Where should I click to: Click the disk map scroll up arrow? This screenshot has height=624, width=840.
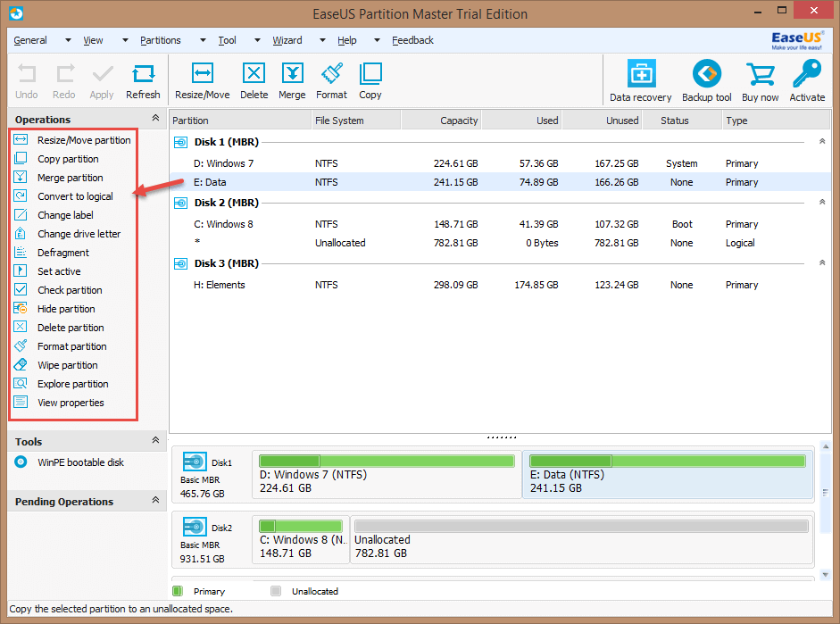pyautogui.click(x=825, y=446)
